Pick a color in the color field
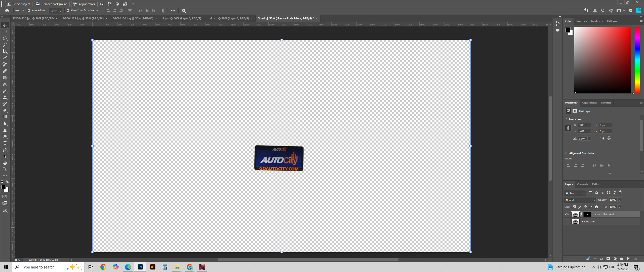 tap(602, 60)
